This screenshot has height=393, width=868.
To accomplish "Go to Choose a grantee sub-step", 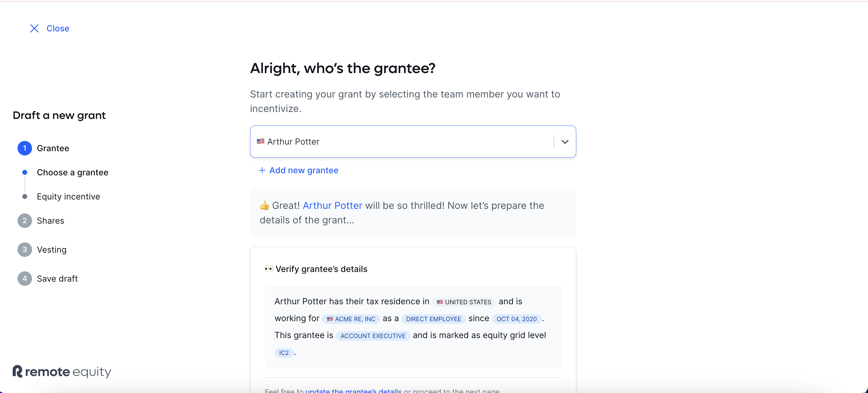I will pyautogui.click(x=72, y=172).
